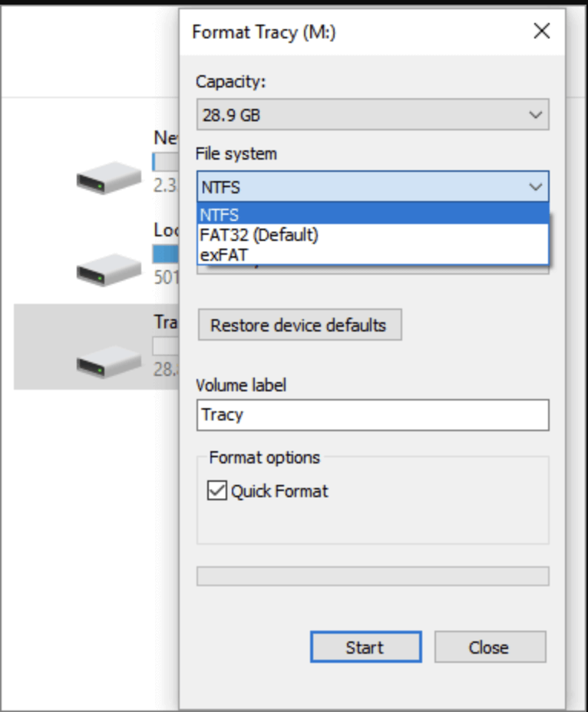The width and height of the screenshot is (588, 712).
Task: Click the Tracy drive's empty usage bar
Action: coord(165,345)
